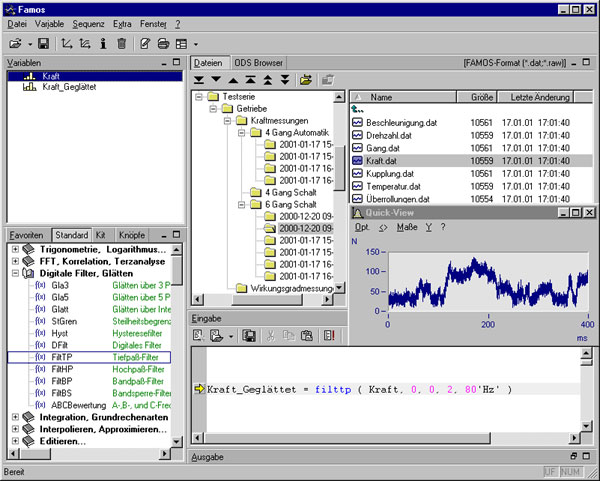Open the dropdown arrow beside the open-file icon
600x481 pixels.
coord(29,44)
